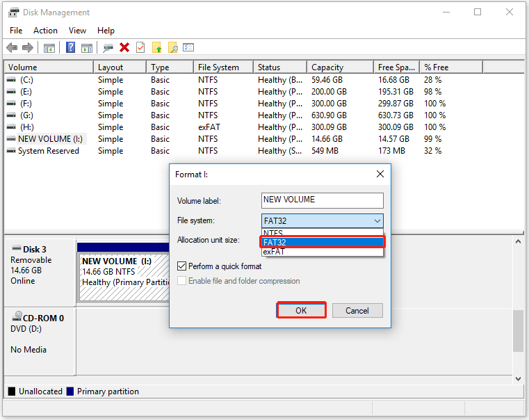Click the drive icon beside (C:)
Screen dimensions: 529x420
click(11, 80)
